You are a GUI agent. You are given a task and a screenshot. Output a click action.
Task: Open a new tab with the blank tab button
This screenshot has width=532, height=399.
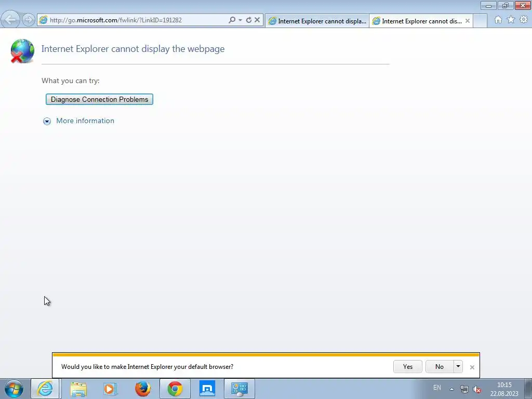[480, 21]
